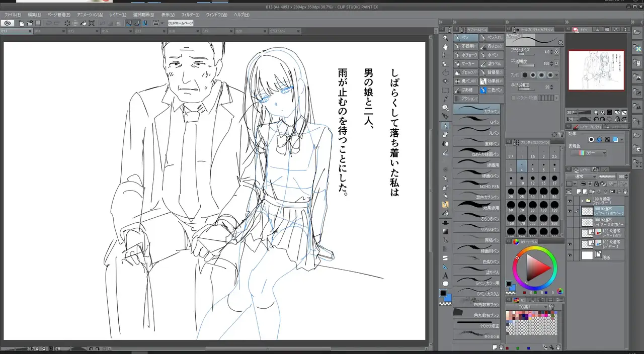Choose the Balloon speech bubble tool
The width and height of the screenshot is (644, 354).
445,284
